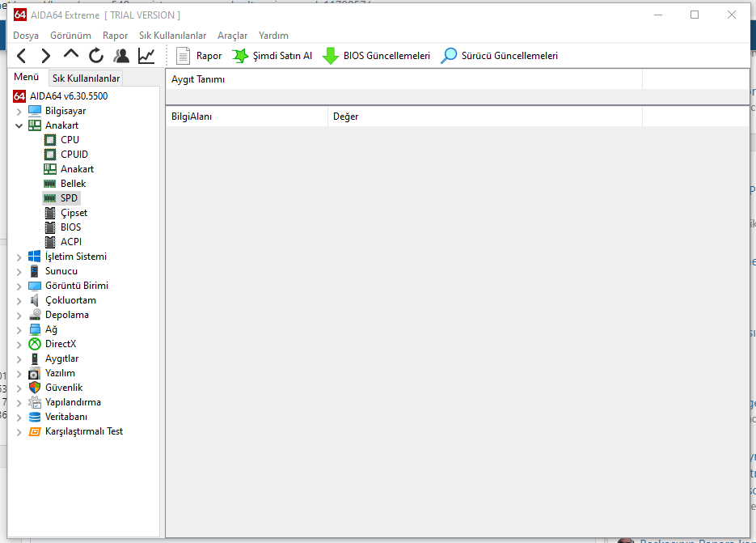Screen dimensions: 756x543
Task: Click the Değer column header
Action: pyautogui.click(x=485, y=117)
